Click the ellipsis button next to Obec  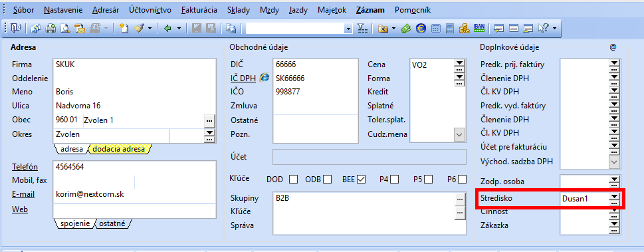pos(210,120)
